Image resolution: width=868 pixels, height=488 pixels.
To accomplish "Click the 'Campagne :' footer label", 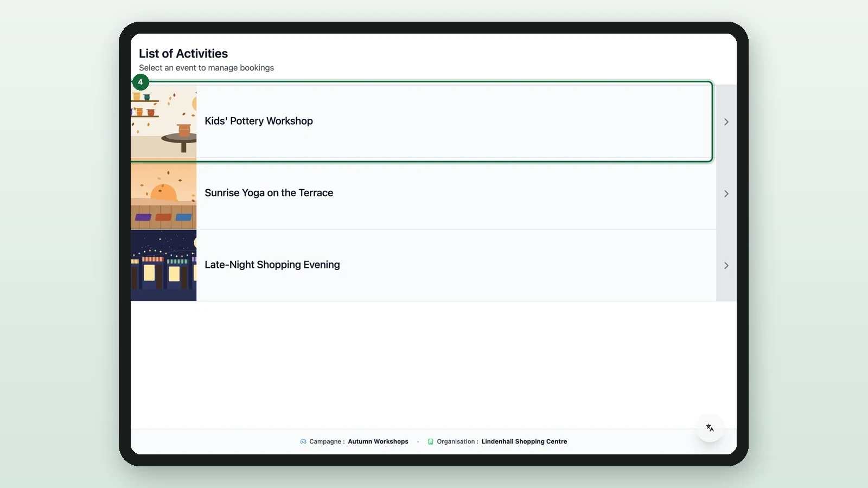I will (327, 442).
